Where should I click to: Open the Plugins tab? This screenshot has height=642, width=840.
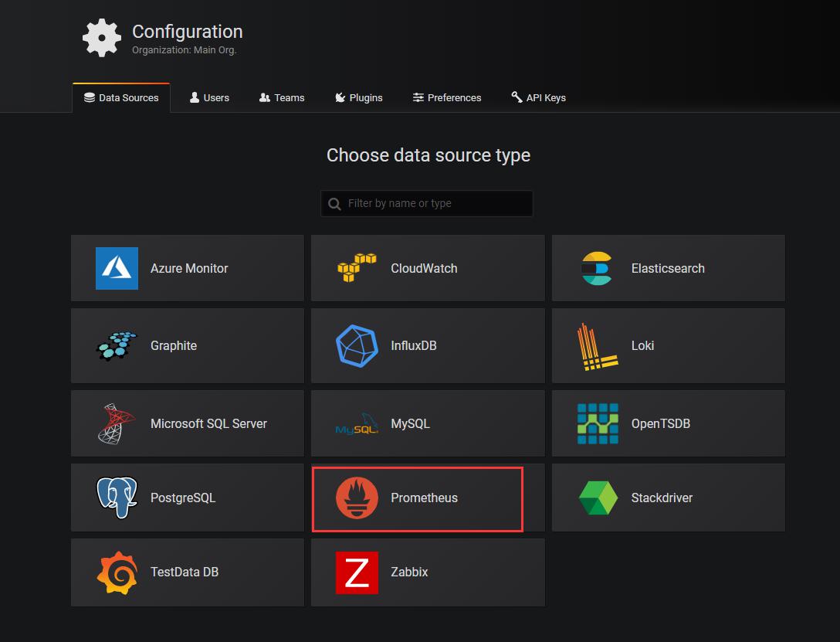[x=359, y=97]
